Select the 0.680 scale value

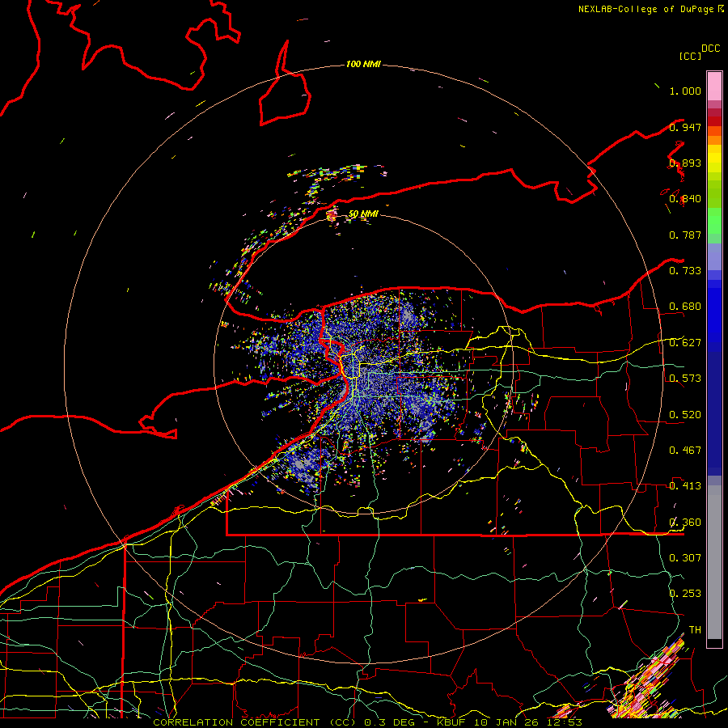[x=685, y=307]
